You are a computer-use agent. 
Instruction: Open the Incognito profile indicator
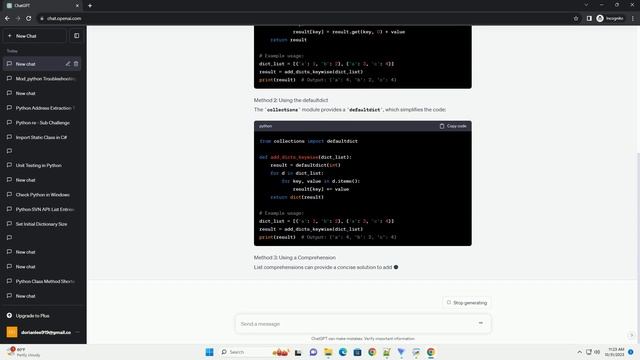(x=610, y=18)
